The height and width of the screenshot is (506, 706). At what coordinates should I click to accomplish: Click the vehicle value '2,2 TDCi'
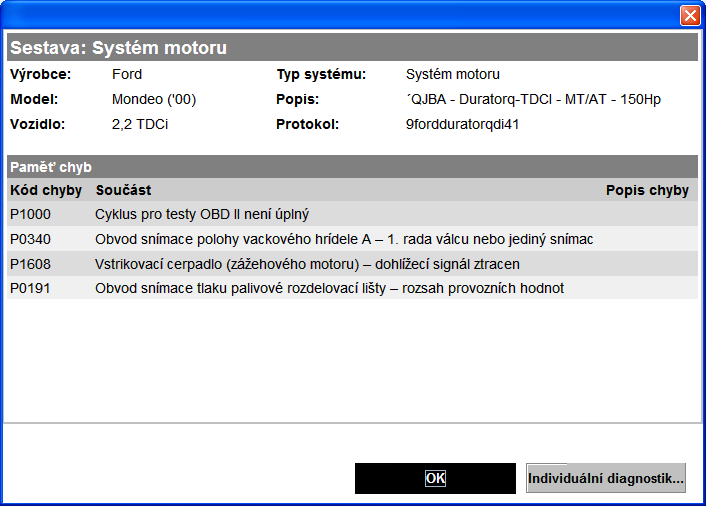point(140,124)
